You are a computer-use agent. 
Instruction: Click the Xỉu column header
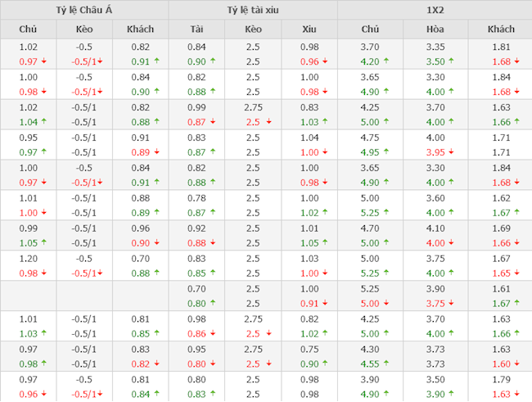(x=309, y=29)
